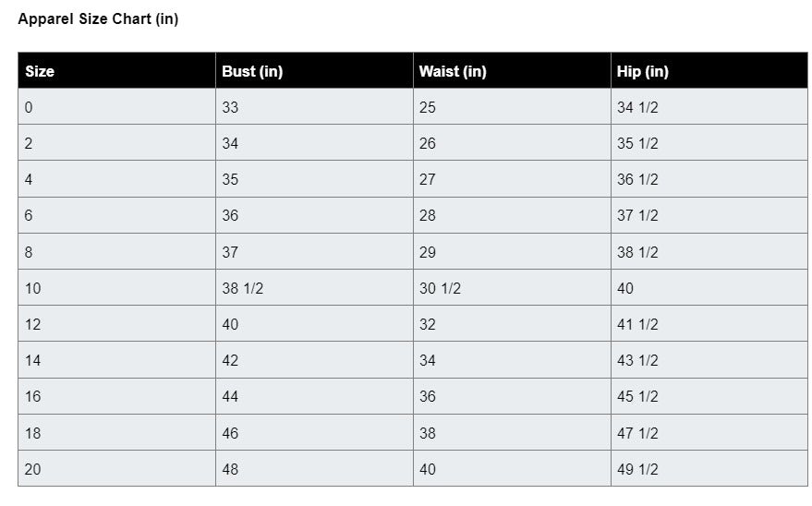Viewport: 812px width, 506px height.
Task: Select the Size column header
Action: click(x=40, y=71)
